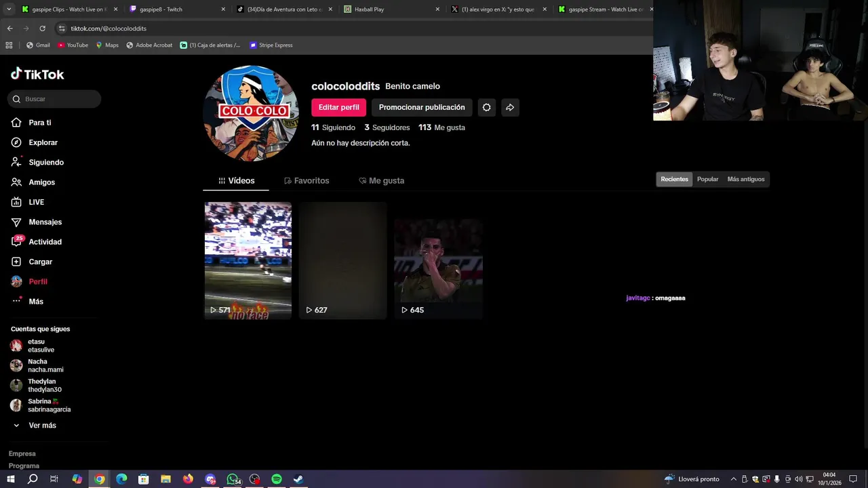
Task: Open the 3 Seguidores list
Action: click(387, 127)
